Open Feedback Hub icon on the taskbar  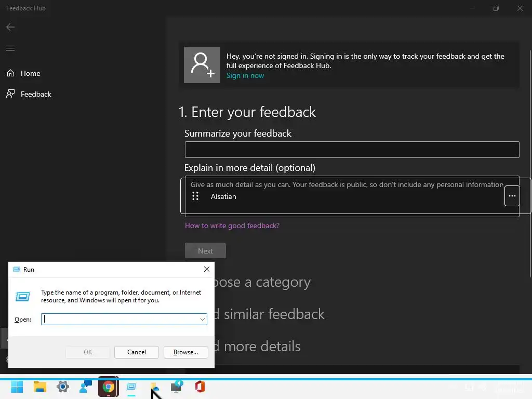[86, 387]
